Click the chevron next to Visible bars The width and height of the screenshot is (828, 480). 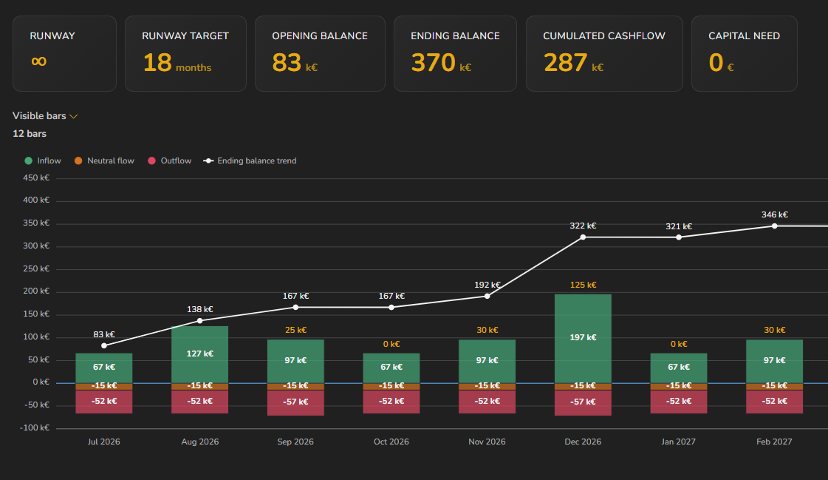click(x=73, y=116)
